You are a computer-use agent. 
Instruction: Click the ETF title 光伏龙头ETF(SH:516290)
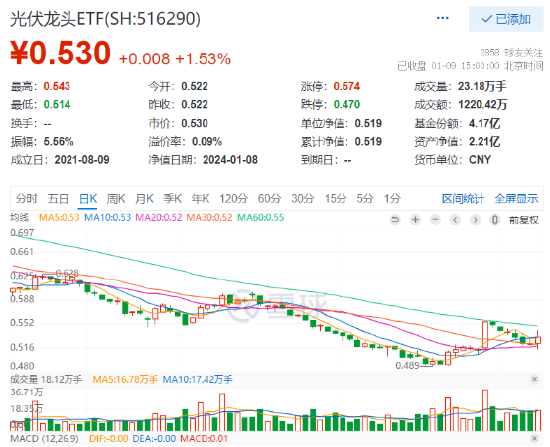tap(105, 19)
